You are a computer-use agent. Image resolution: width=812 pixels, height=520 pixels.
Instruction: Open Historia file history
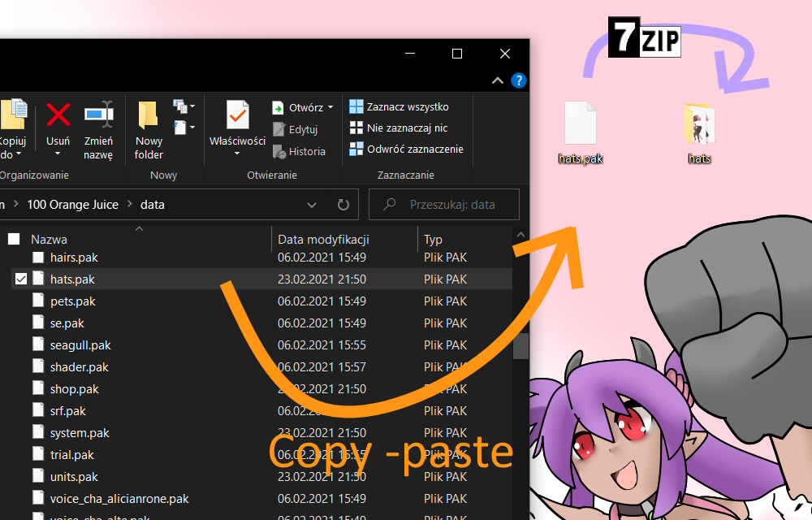[x=300, y=151]
